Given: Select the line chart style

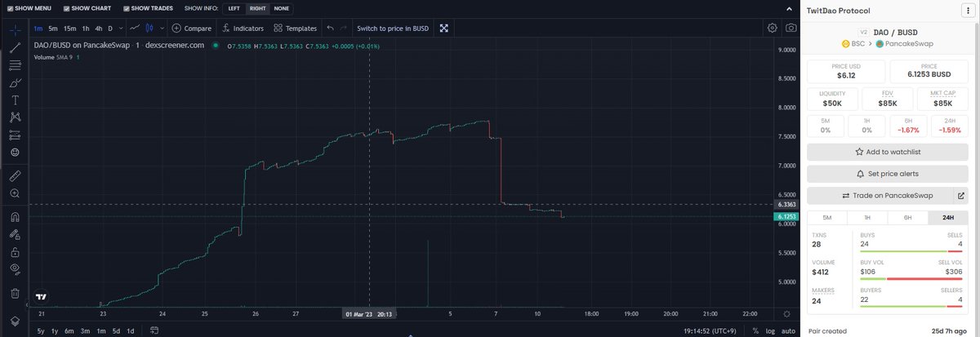Looking at the screenshot, I should 135,28.
